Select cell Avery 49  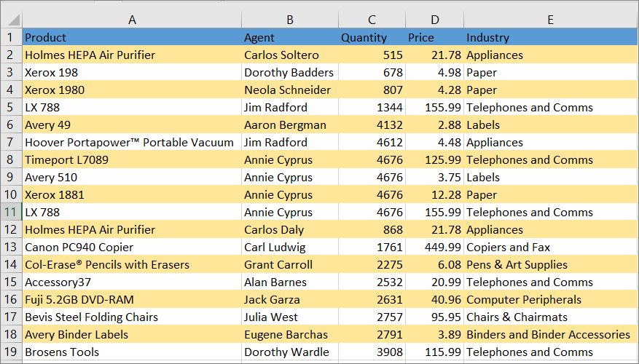click(x=132, y=124)
